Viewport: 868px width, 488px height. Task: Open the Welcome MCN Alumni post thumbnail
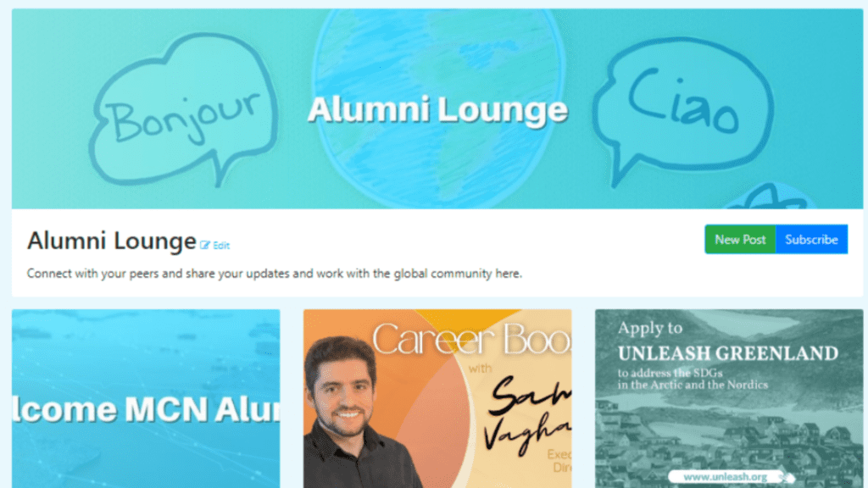point(146,398)
